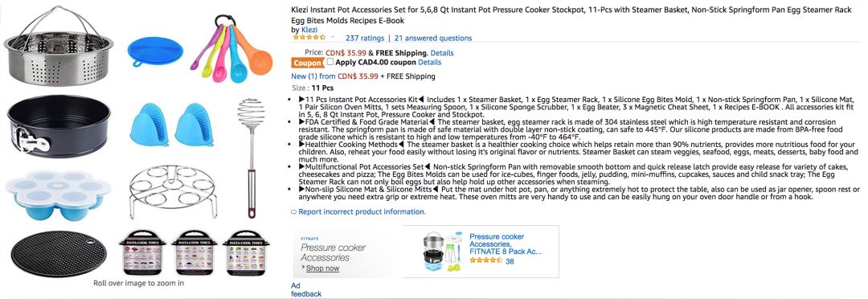Open the 237 ratings link
868x299 pixels.
(364, 39)
